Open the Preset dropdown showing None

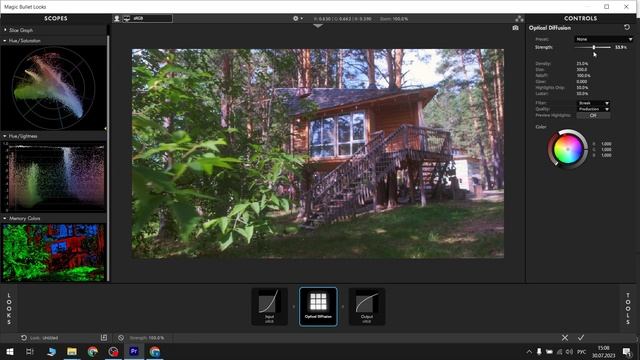(604, 39)
